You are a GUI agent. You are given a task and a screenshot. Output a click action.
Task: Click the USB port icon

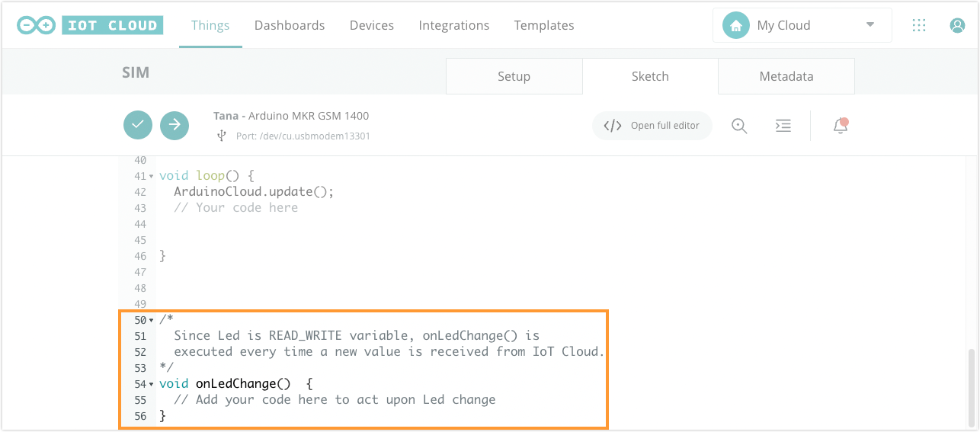(222, 136)
